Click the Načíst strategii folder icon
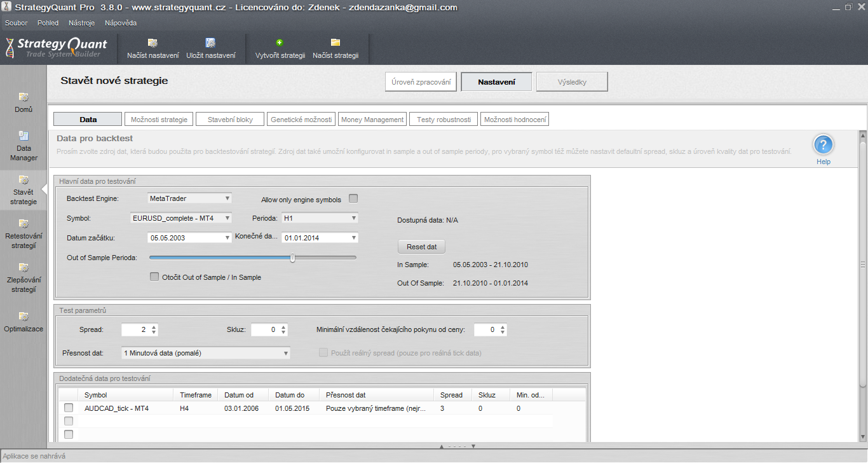The height and width of the screenshot is (463, 868). point(336,43)
